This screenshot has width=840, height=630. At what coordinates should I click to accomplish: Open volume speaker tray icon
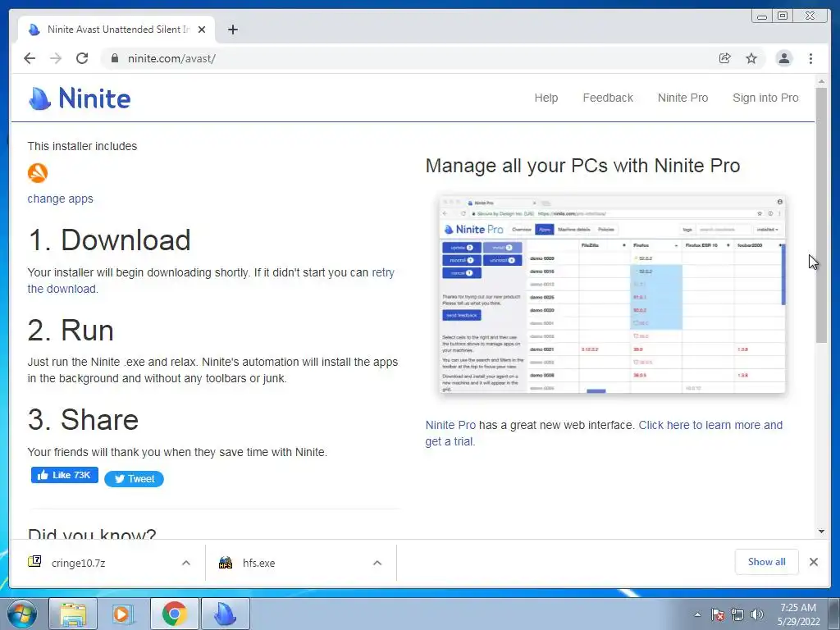click(x=757, y=614)
